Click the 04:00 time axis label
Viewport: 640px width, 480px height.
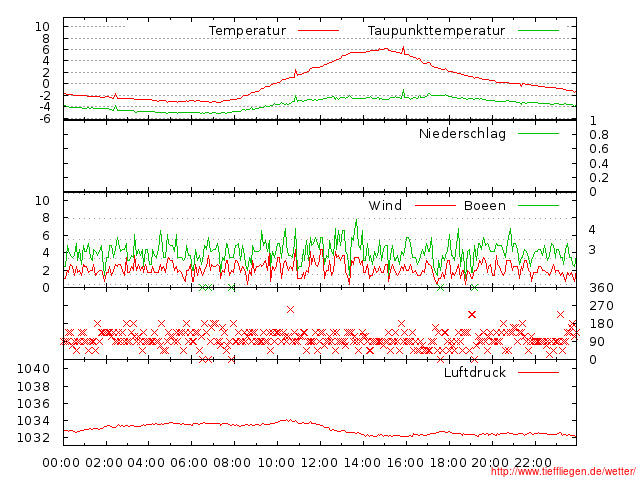pyautogui.click(x=146, y=463)
